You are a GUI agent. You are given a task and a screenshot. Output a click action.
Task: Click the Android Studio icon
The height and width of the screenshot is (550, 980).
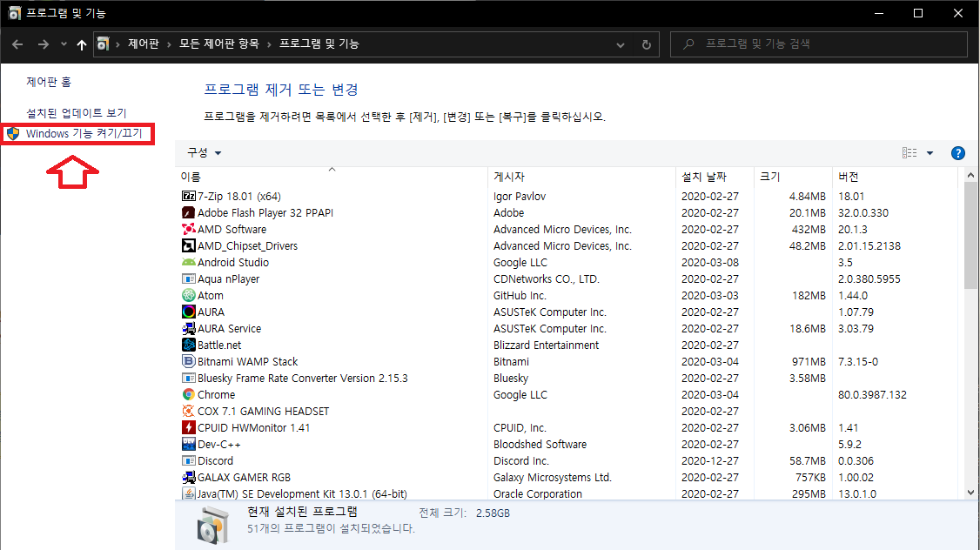(x=188, y=263)
